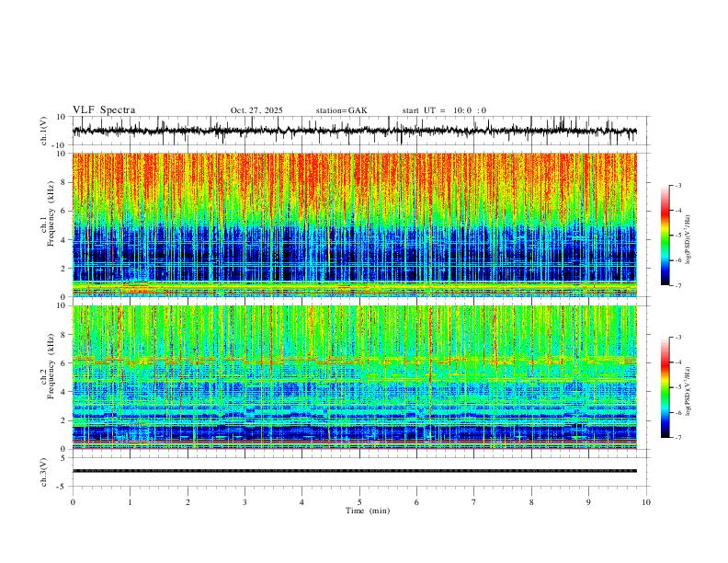The image size is (728, 563).
Task: Click the ch.1(V) waveform axis label
Action: (x=44, y=131)
